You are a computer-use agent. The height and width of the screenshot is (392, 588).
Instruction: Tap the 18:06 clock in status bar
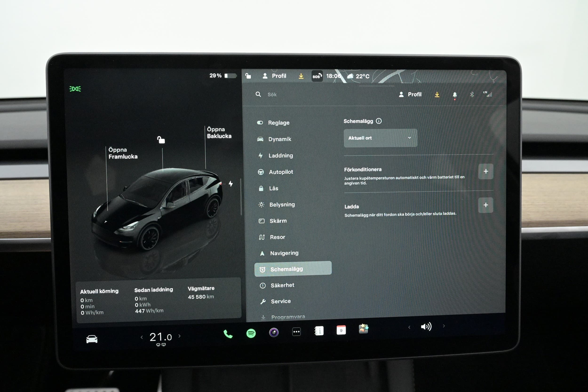pos(334,76)
